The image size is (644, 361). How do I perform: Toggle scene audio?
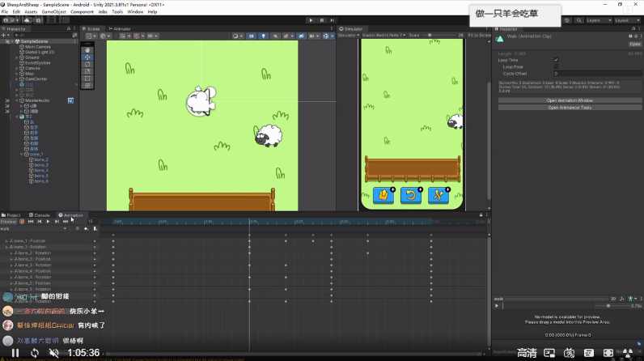tap(275, 36)
